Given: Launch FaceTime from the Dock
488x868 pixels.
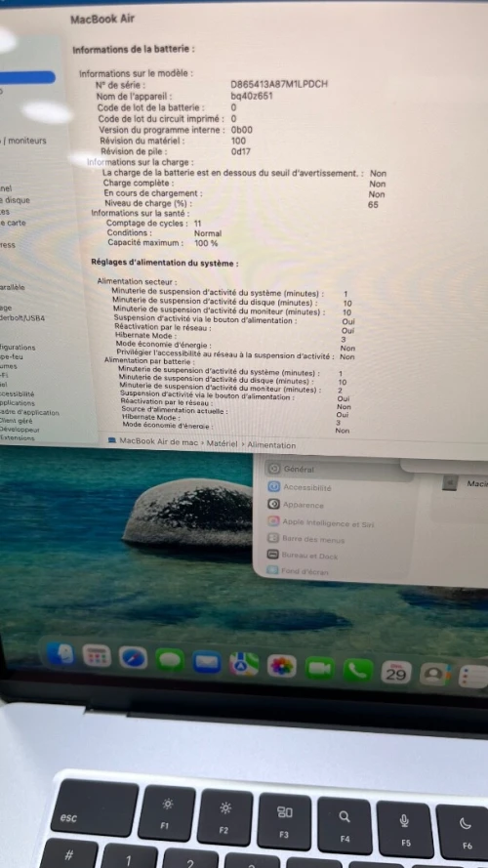Looking at the screenshot, I should [320, 668].
